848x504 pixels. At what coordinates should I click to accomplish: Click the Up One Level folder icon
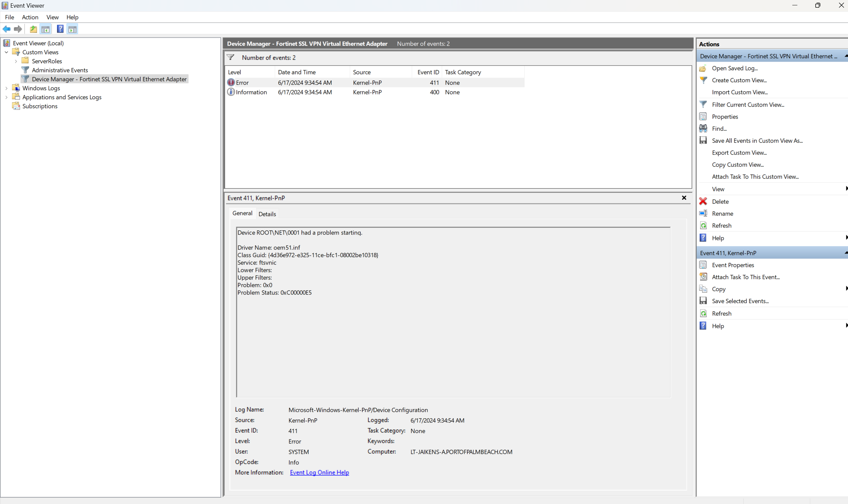point(33,29)
